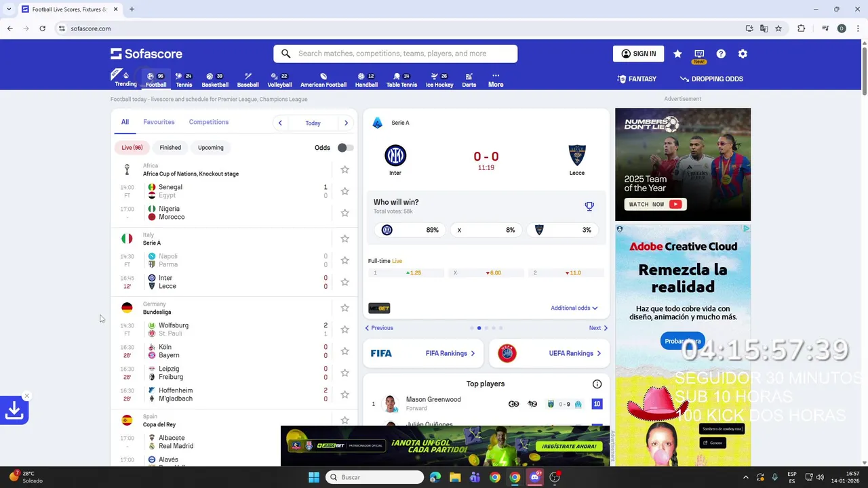Click the Windows taskbar Buscar search box
868x488 pixels.
pos(375,477)
